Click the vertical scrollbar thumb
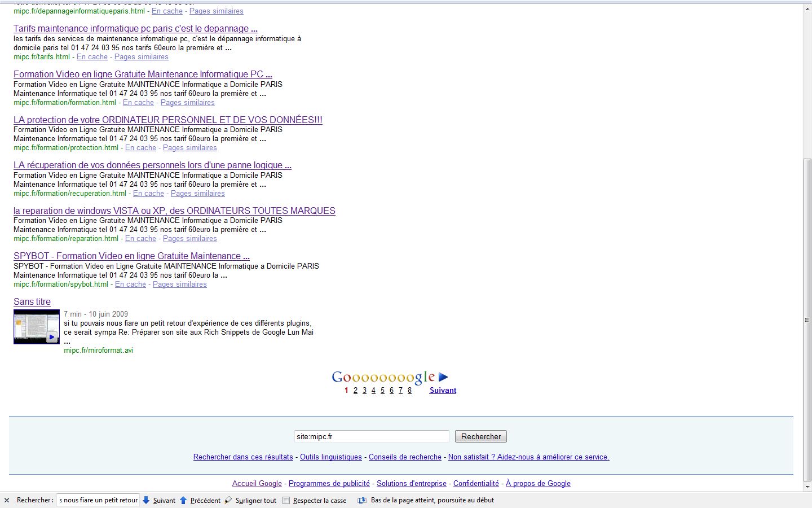812x508 pixels. [807, 319]
